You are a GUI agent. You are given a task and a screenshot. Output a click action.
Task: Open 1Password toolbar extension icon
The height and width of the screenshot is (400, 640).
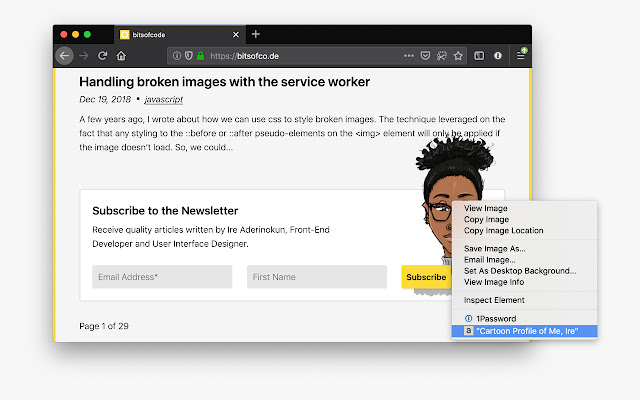(498, 56)
